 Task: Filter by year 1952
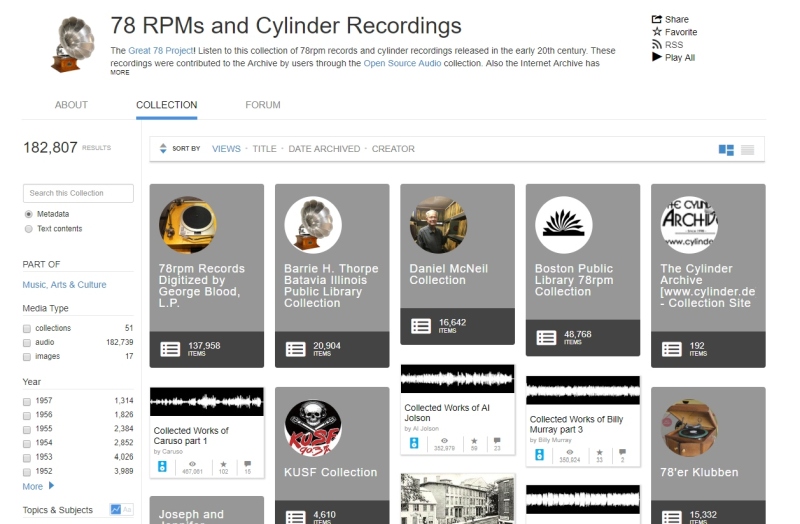pyautogui.click(x=27, y=472)
